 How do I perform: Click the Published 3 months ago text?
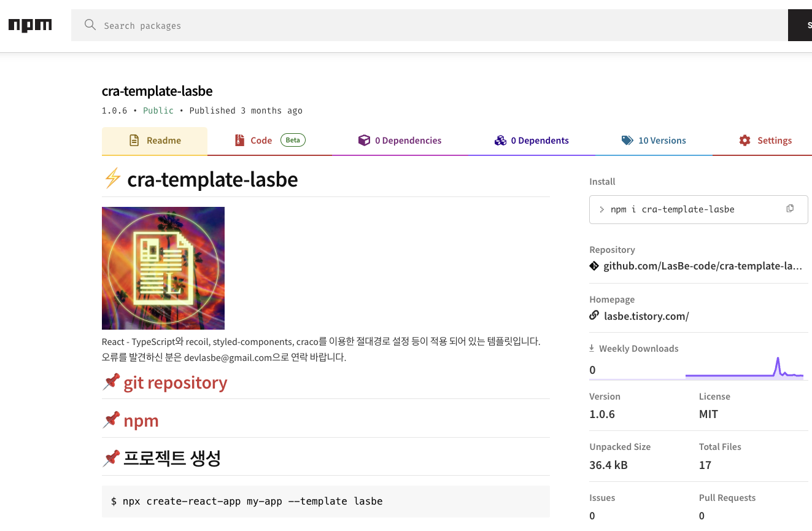point(246,110)
